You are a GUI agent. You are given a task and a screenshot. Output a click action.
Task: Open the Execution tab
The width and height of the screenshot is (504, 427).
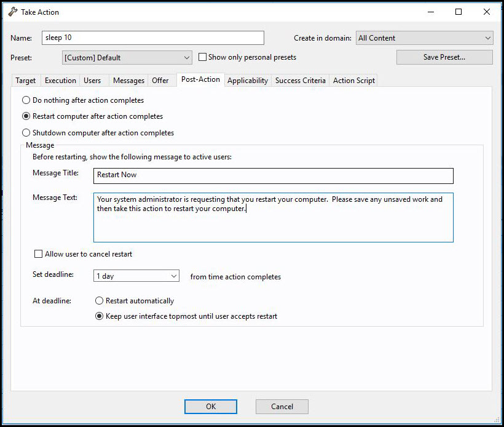60,81
